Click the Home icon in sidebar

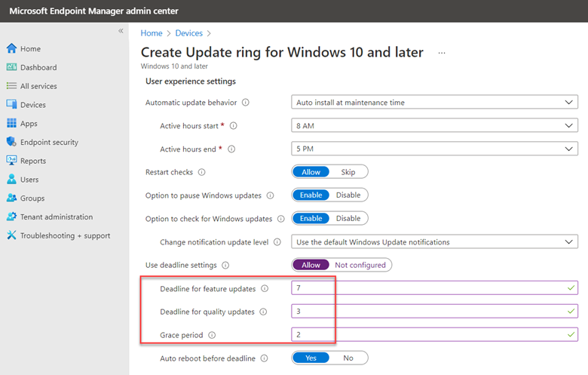[11, 48]
